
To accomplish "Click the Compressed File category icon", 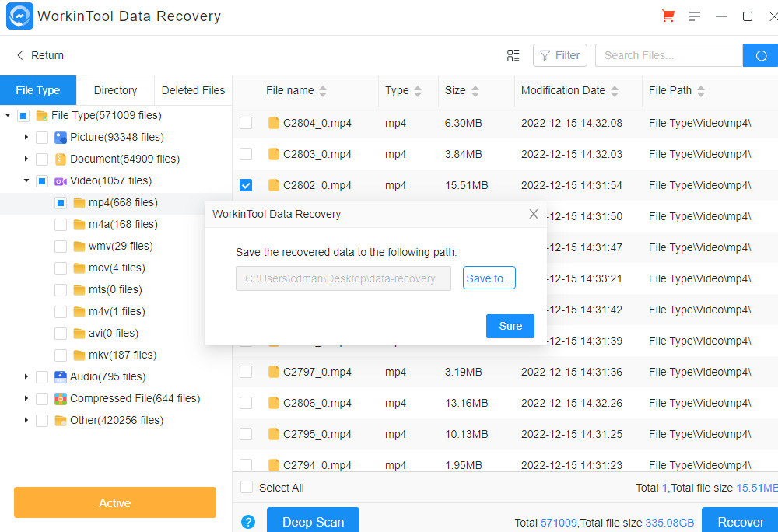I will (61, 399).
